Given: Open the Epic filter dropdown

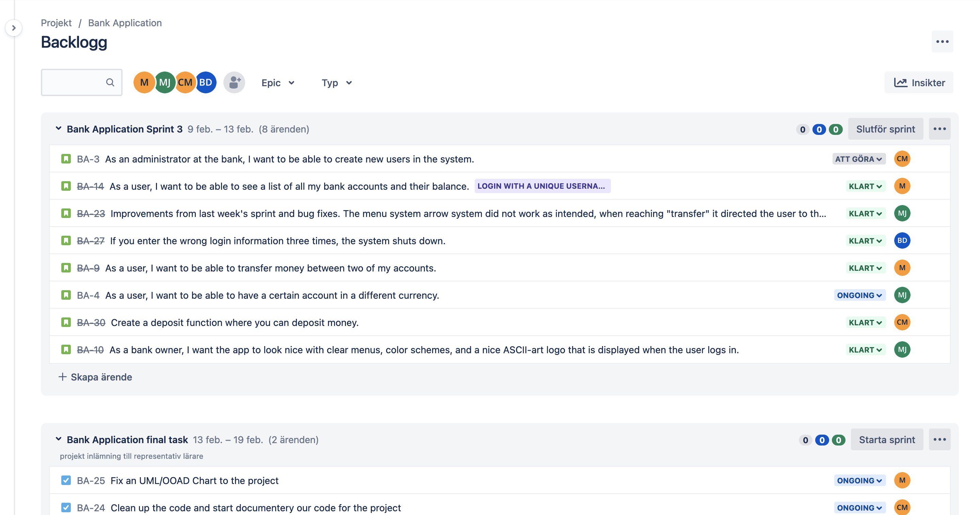Looking at the screenshot, I should [278, 83].
